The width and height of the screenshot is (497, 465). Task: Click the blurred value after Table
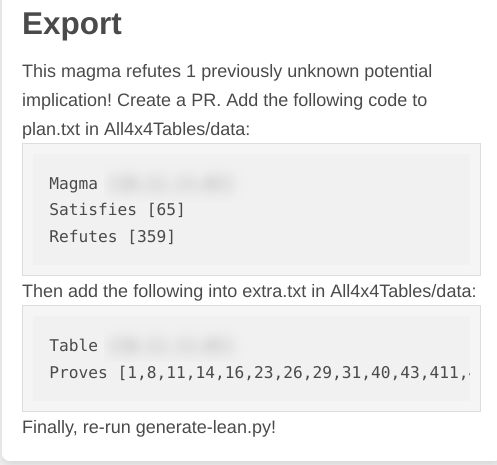tap(171, 346)
